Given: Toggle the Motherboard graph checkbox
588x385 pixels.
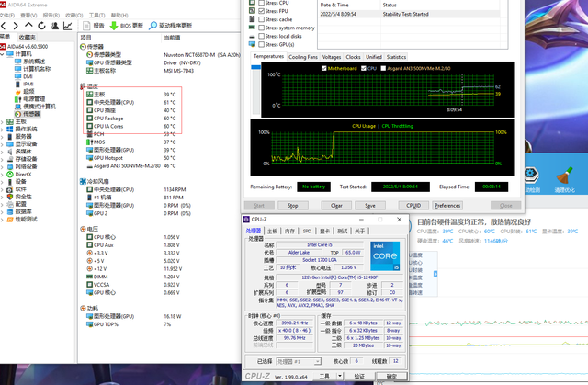Looking at the screenshot, I should pos(324,68).
